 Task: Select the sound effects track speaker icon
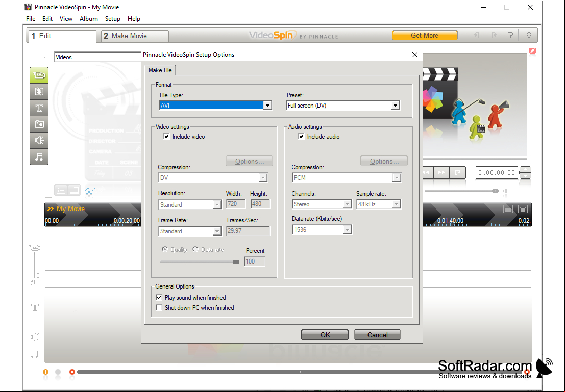[x=35, y=337]
